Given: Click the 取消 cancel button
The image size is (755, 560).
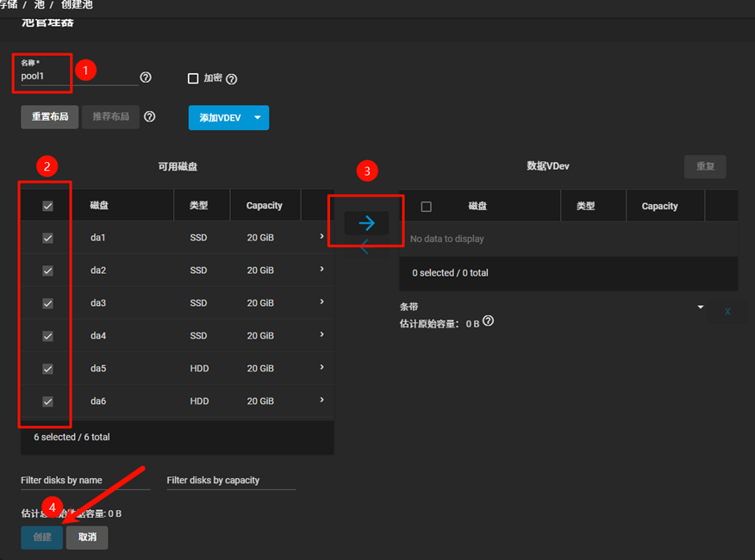Looking at the screenshot, I should tap(87, 537).
